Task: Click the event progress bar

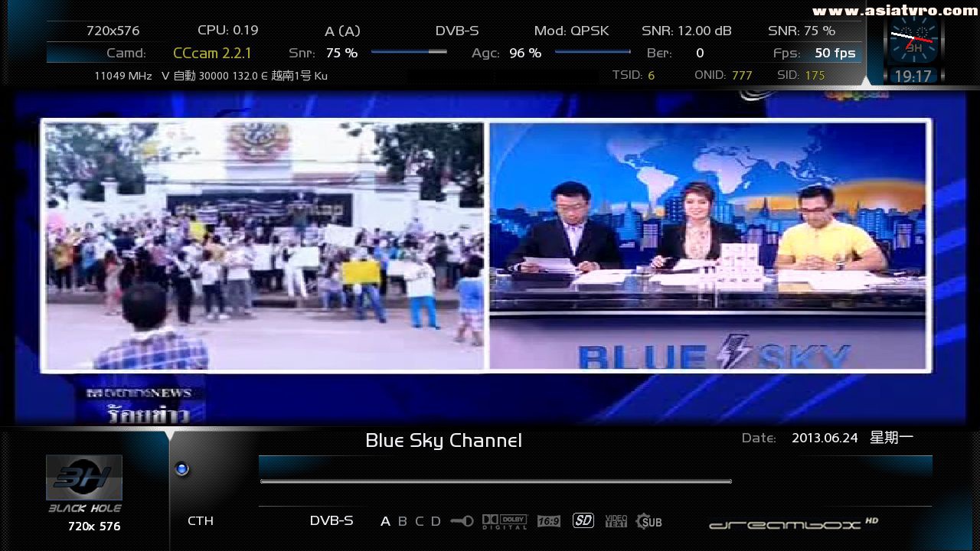Action: (x=496, y=481)
